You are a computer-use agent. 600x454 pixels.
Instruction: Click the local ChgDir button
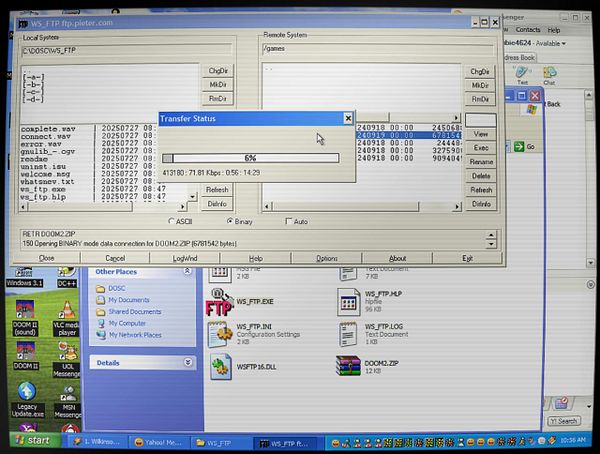point(218,71)
